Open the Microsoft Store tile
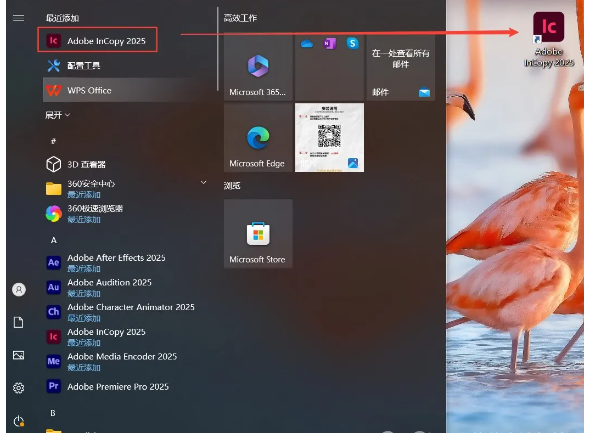This screenshot has width=589, height=433. [x=258, y=233]
